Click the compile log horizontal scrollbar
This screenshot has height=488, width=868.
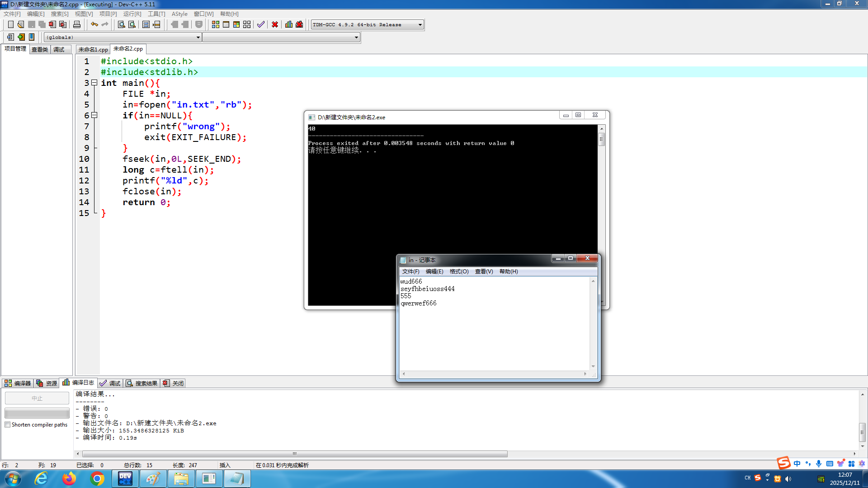(295, 454)
